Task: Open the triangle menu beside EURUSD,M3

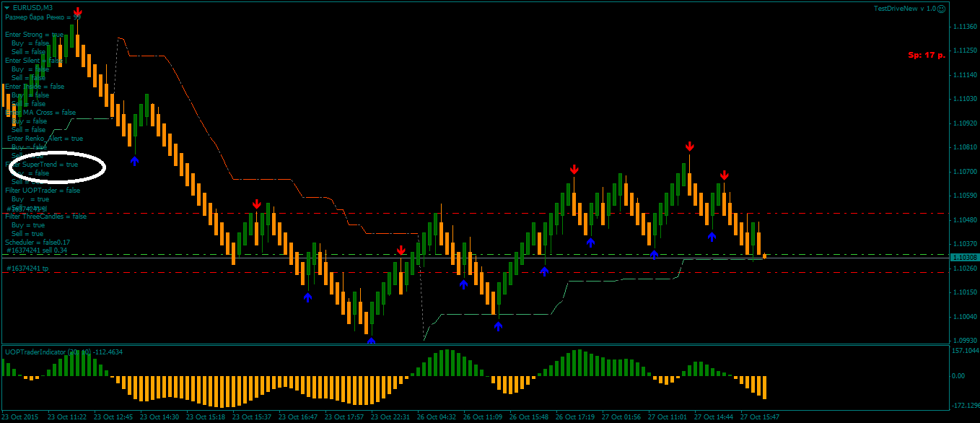Action: [6, 8]
